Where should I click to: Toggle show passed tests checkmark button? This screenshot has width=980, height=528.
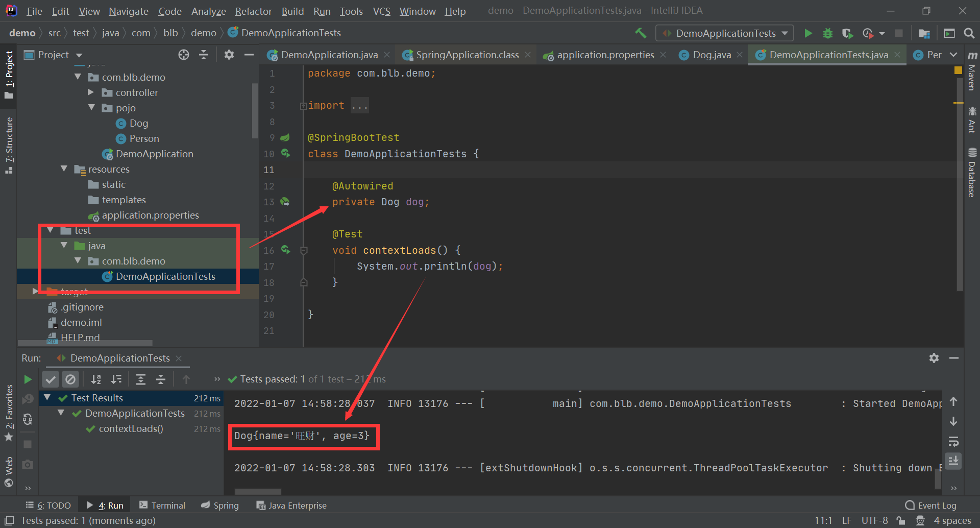51,379
